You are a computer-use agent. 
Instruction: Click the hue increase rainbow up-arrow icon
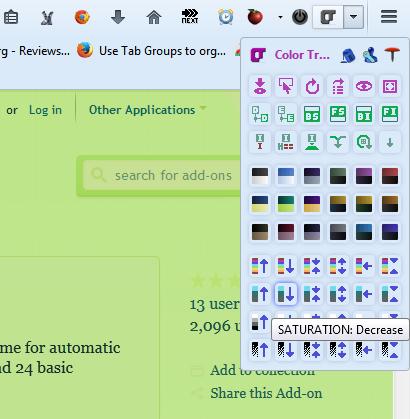[x=260, y=266]
